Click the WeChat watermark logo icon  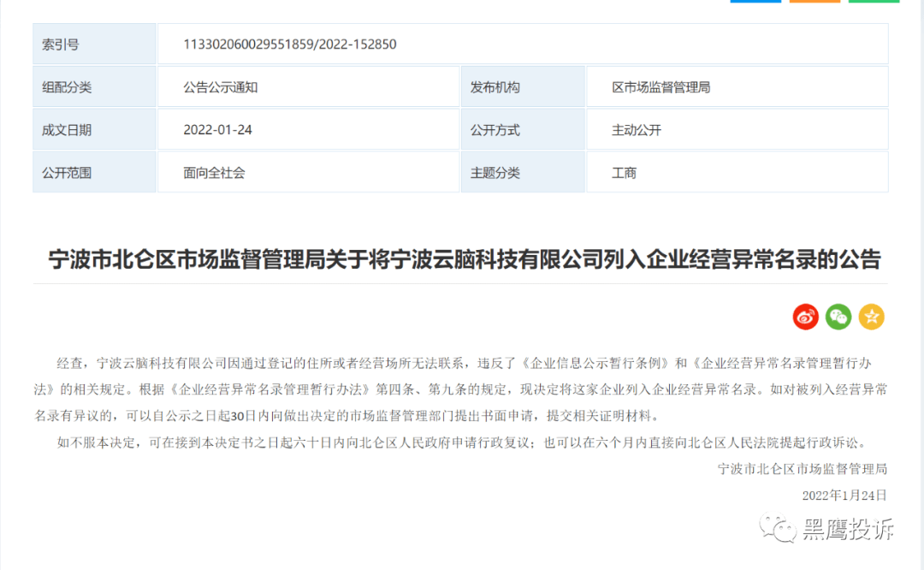click(778, 527)
